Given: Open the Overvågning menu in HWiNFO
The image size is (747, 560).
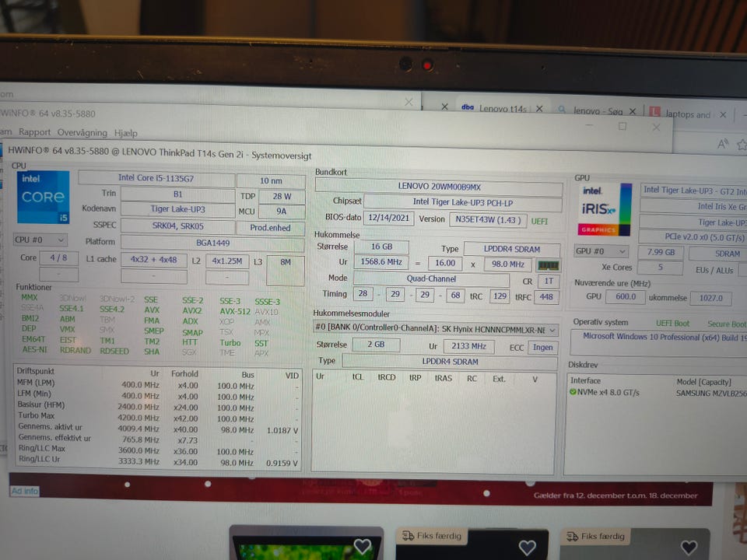Looking at the screenshot, I should coord(82,132).
